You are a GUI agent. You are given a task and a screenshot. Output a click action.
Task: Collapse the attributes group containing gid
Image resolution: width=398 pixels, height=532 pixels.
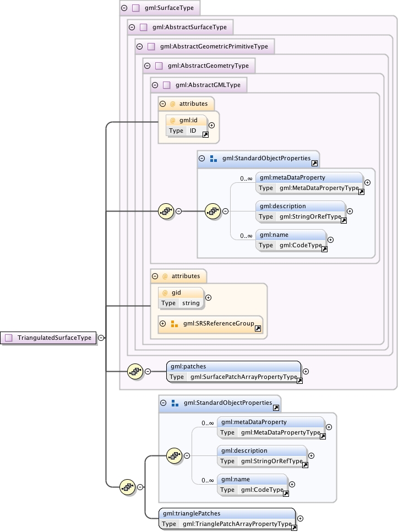(x=155, y=276)
